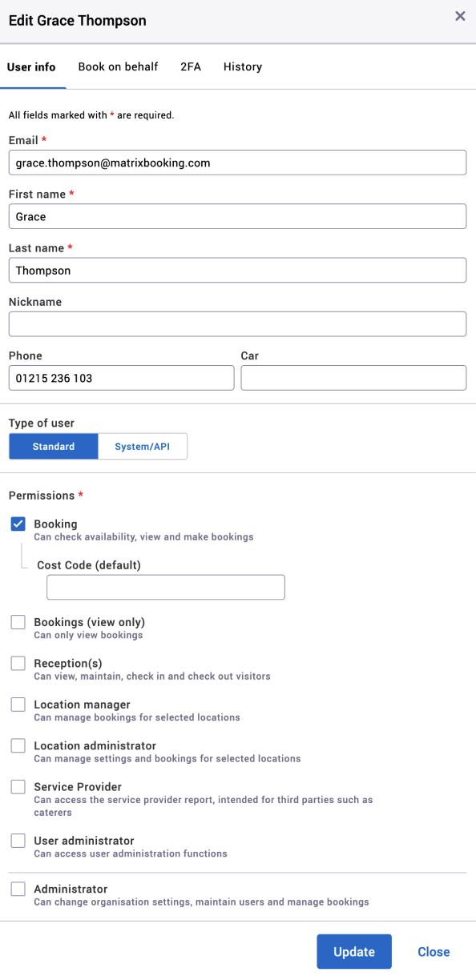Close the Edit Grace Thompson dialog
The image size is (476, 980).
(x=460, y=16)
